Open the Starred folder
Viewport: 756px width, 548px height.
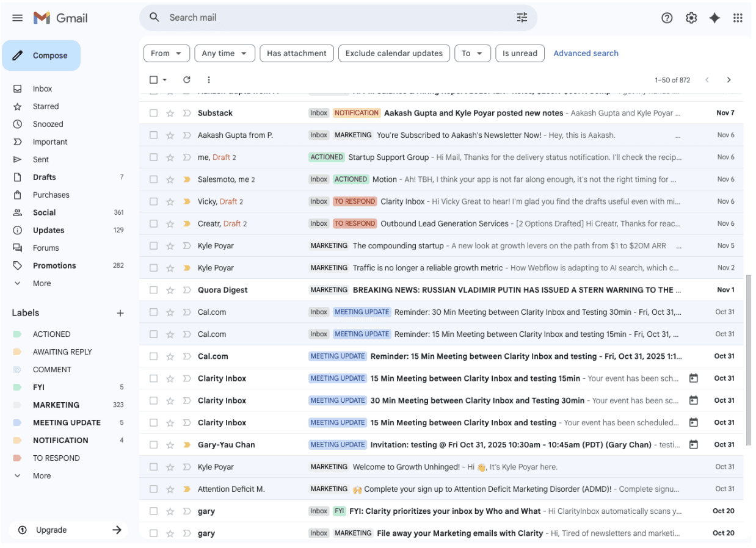pyautogui.click(x=46, y=106)
